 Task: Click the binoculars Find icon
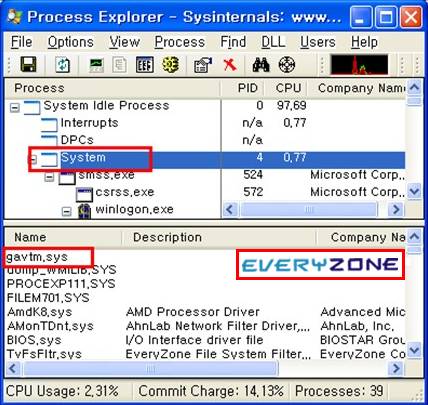261,65
